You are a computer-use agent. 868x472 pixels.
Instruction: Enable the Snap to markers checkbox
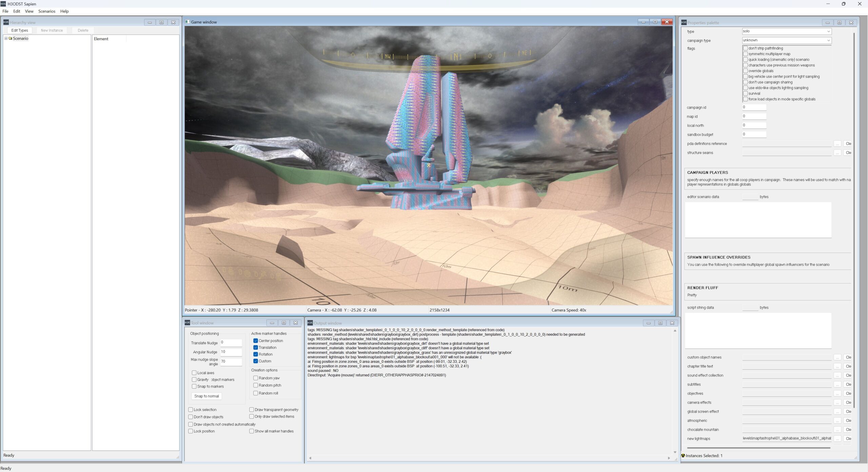194,387
